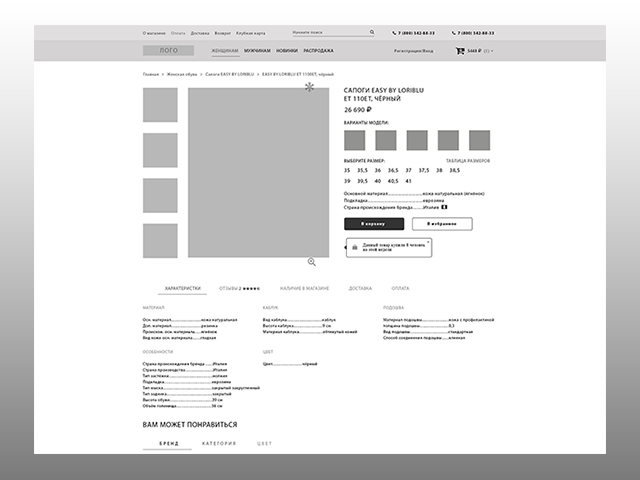The height and width of the screenshot is (480, 640).
Task: Select size 39
Action: coord(347,181)
